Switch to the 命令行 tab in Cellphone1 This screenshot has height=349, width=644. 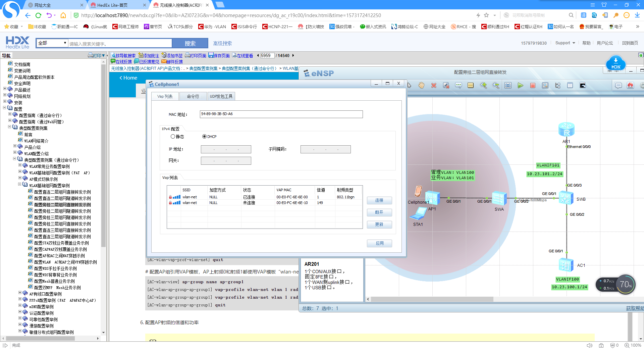click(193, 96)
